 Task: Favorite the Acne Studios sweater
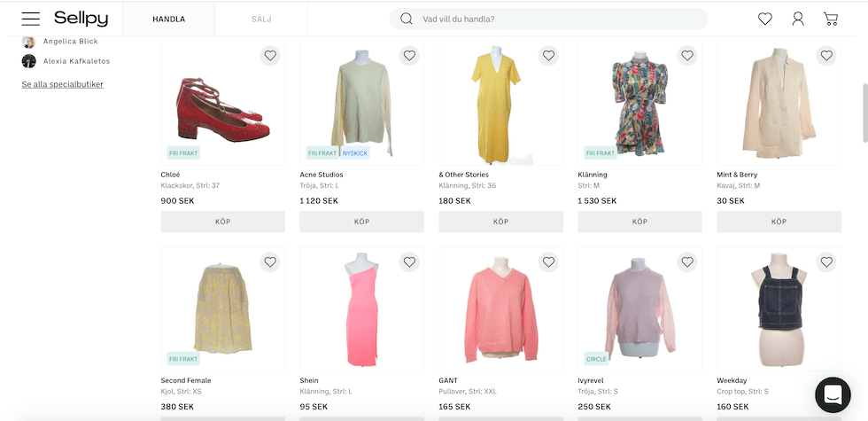pos(409,56)
